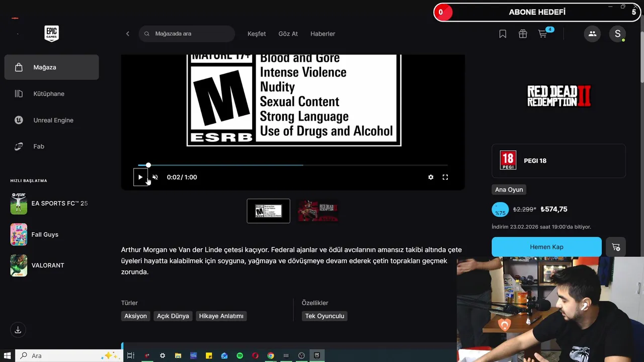Click the Fall Guys game icon
The width and height of the screenshot is (644, 362).
pyautogui.click(x=19, y=234)
